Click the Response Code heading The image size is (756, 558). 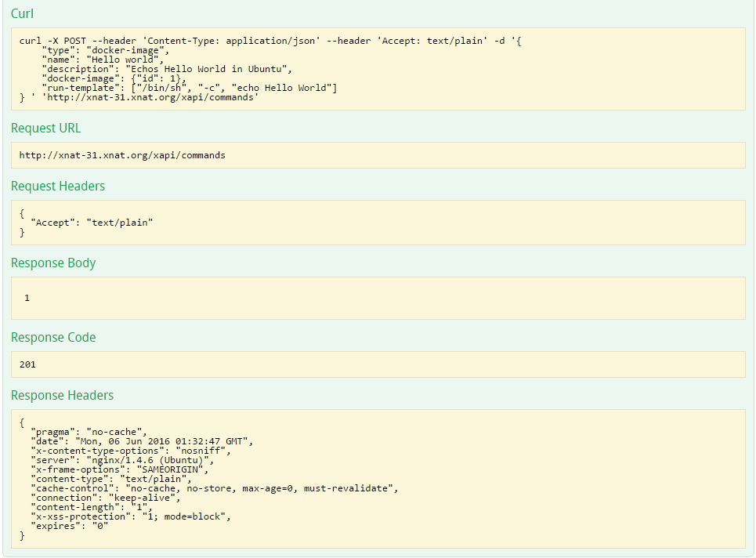click(52, 338)
